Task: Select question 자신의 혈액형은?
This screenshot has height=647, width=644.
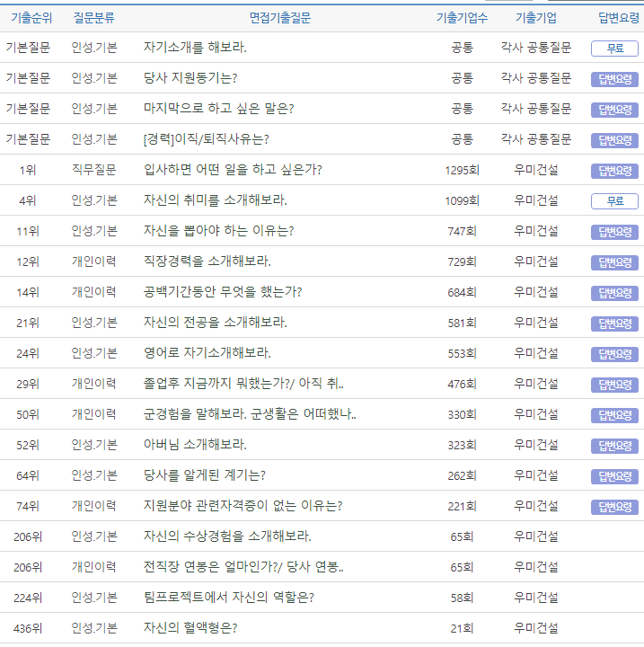Action: 190,628
